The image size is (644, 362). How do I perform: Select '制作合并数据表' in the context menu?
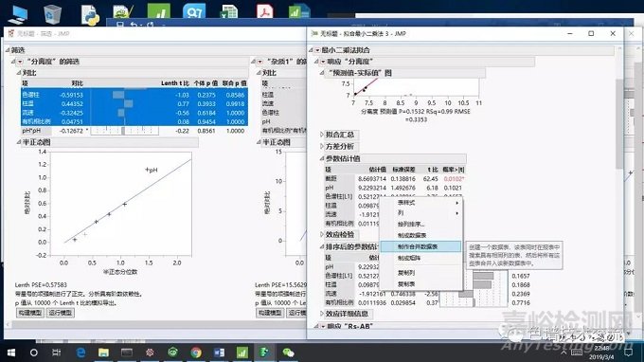pyautogui.click(x=420, y=246)
